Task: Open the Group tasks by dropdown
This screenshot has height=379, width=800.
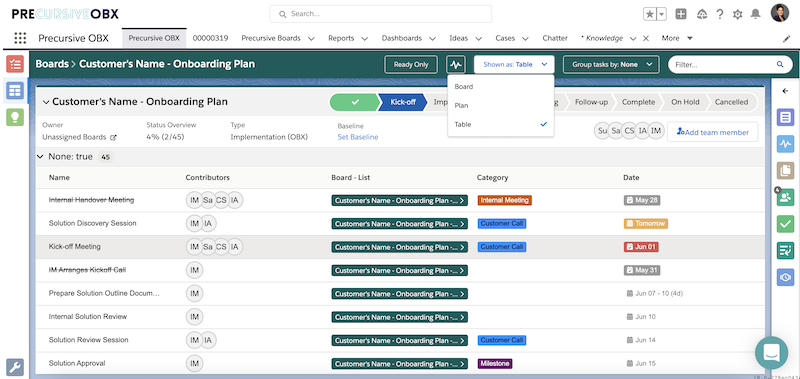Action: click(x=611, y=64)
